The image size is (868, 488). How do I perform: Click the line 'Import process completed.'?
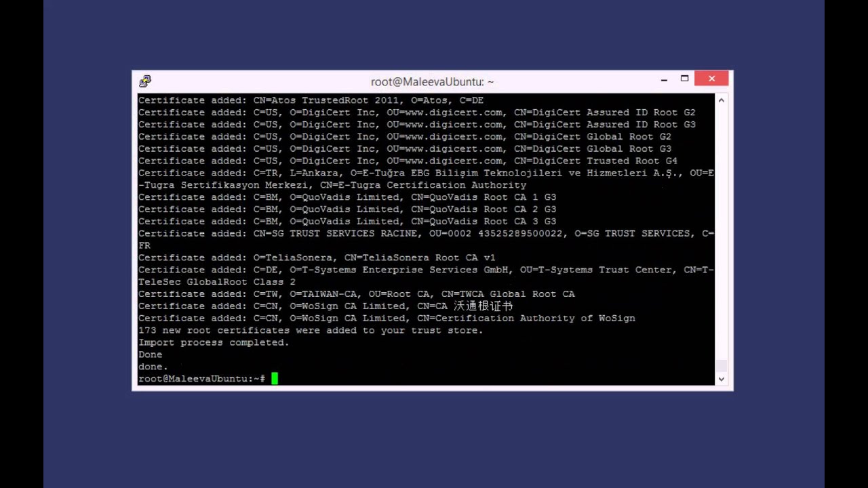[x=214, y=343]
